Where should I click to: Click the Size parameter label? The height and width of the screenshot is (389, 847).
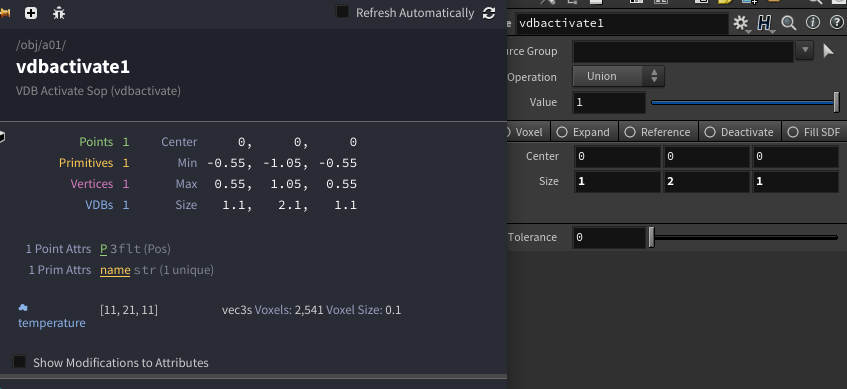pos(548,181)
